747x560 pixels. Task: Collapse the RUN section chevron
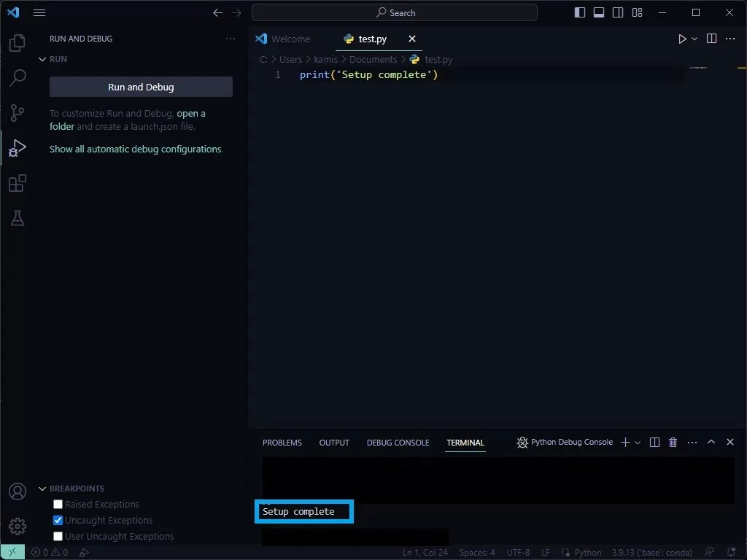(x=42, y=59)
